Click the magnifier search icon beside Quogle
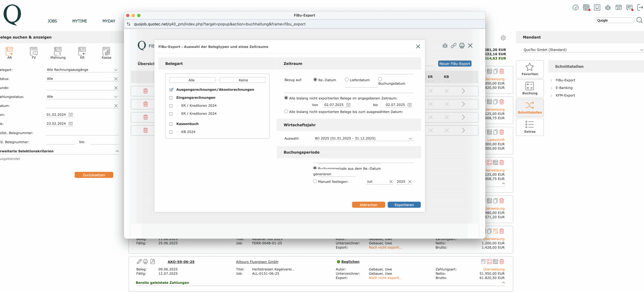 pyautogui.click(x=639, y=20)
